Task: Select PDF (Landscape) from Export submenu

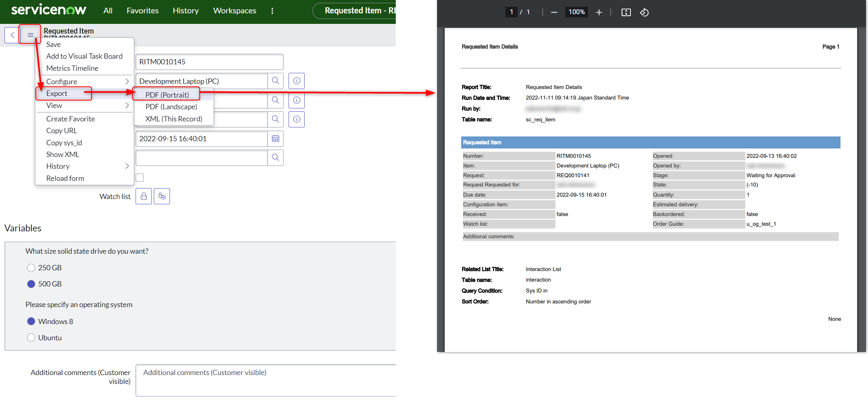Action: [x=171, y=106]
